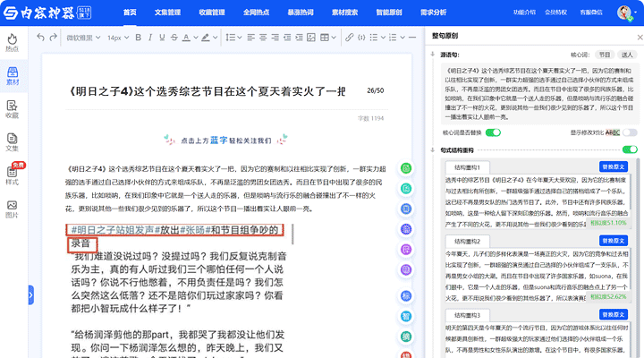Apply font color A swatch
Viewport: 644px width, 358px height.
[186, 38]
